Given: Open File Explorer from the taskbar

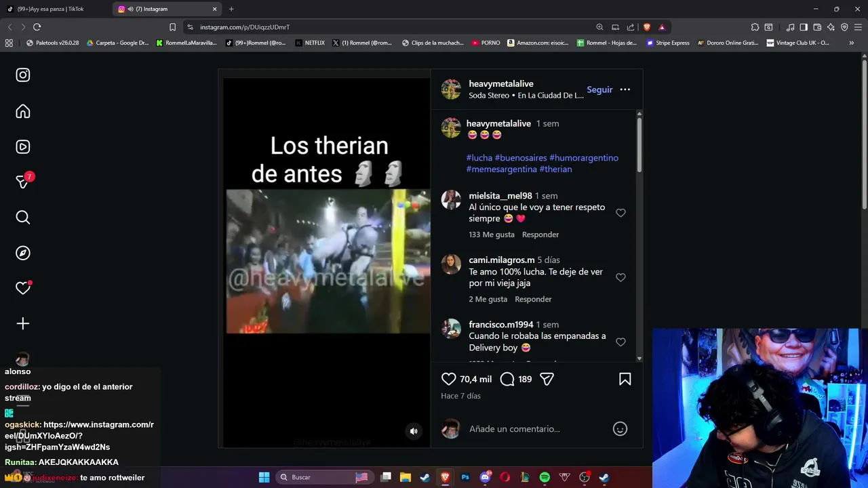Looking at the screenshot, I should pyautogui.click(x=406, y=477).
